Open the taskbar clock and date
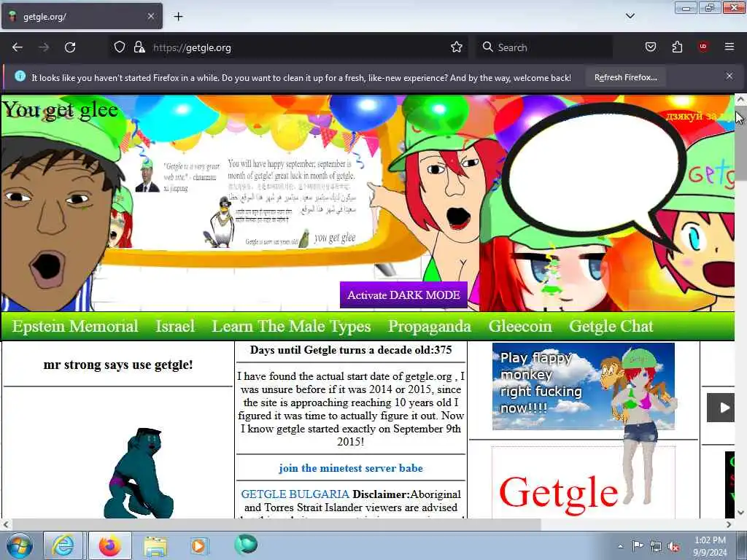Viewport: 747px width, 560px height. point(710,546)
